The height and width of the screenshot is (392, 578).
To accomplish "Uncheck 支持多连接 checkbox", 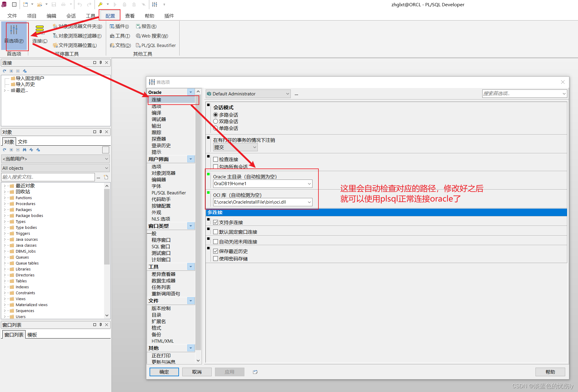I will [216, 222].
